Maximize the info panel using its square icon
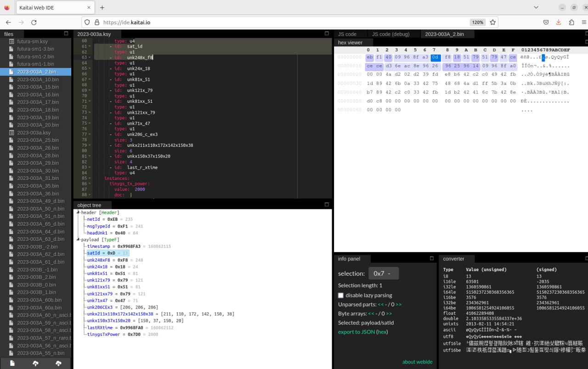The width and height of the screenshot is (588, 369). 431,258
